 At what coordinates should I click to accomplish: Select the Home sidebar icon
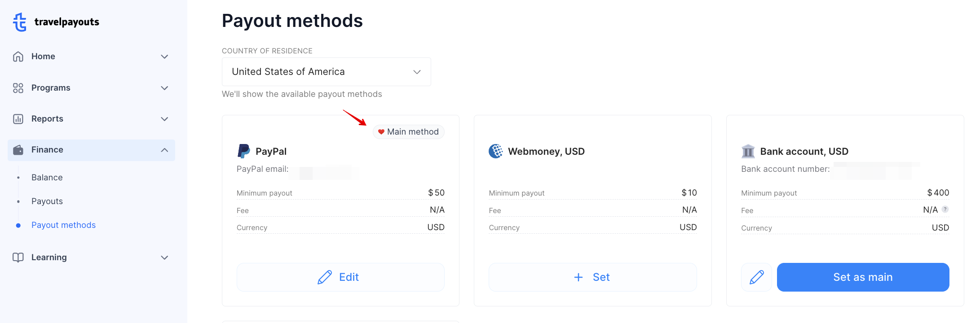(18, 56)
